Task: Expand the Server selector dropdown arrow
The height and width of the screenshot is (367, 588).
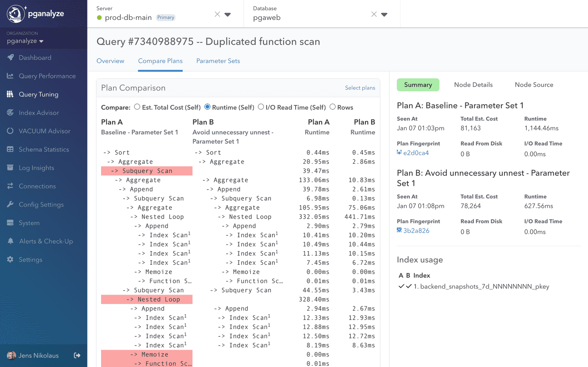Action: [228, 14]
